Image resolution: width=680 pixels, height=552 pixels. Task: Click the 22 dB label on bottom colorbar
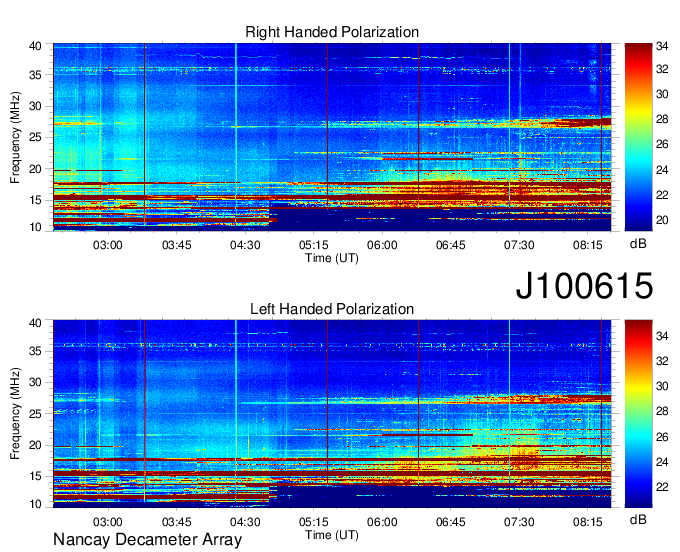(x=662, y=487)
